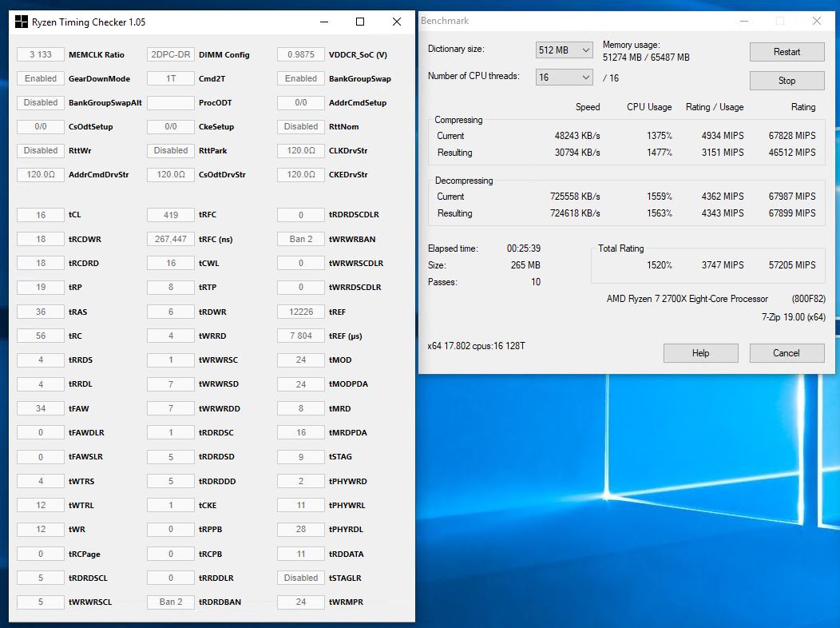This screenshot has width=840, height=628.
Task: Open the Dictionary size dropdown
Action: 564,50
